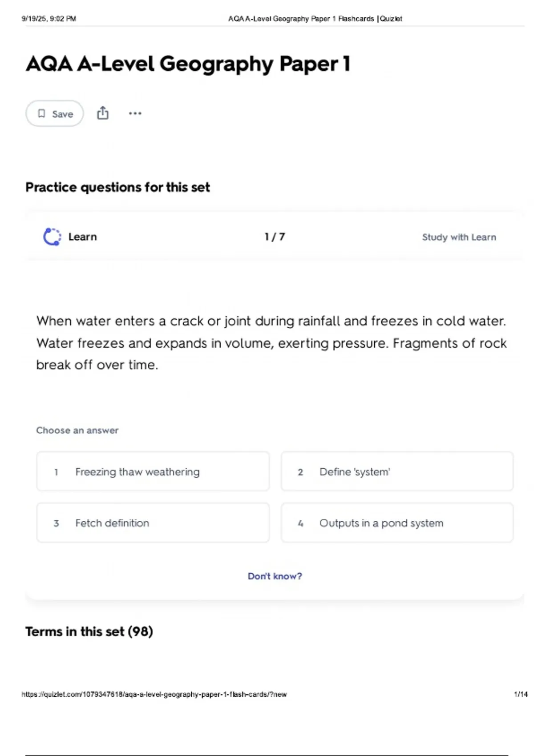Click the circular Learn mode icon

coord(52,237)
